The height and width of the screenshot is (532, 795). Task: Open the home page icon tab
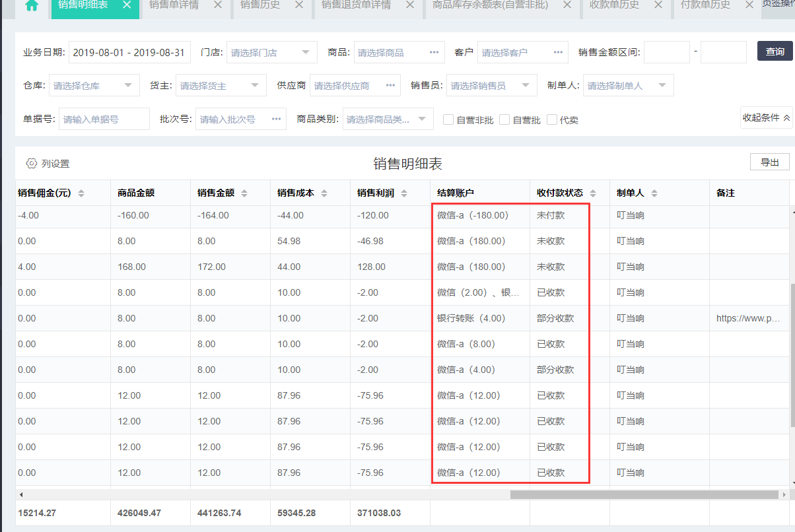(31, 5)
